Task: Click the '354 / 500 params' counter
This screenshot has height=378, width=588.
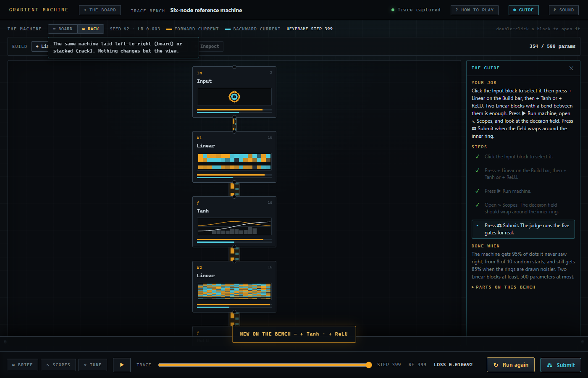Action: (552, 47)
